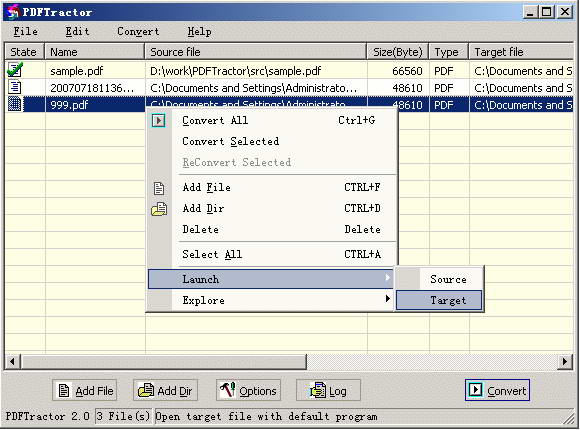Click the green checkmark state icon for sample.pdf
Screen dimensions: 580x430
point(15,70)
